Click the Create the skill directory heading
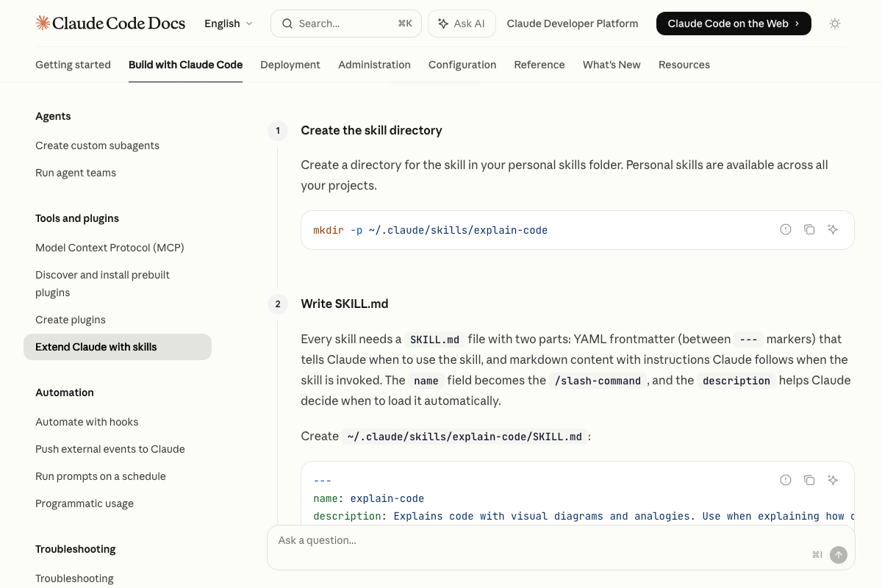The height and width of the screenshot is (588, 882). point(371,130)
